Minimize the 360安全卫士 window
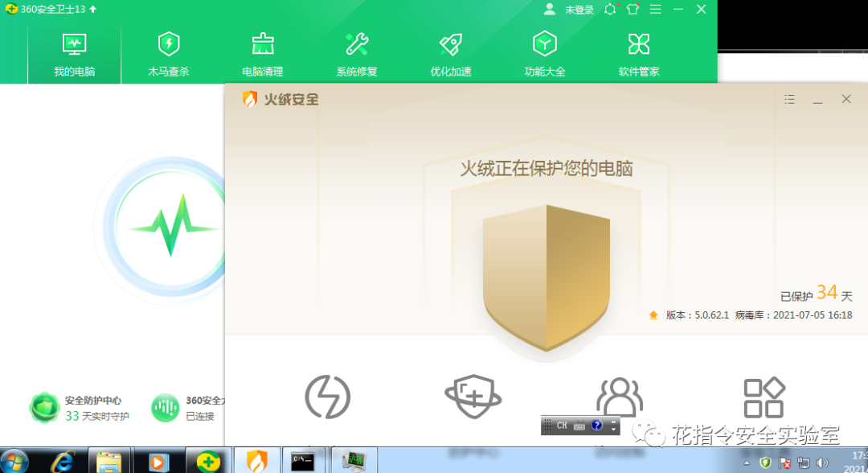The height and width of the screenshot is (473, 868). 678,9
